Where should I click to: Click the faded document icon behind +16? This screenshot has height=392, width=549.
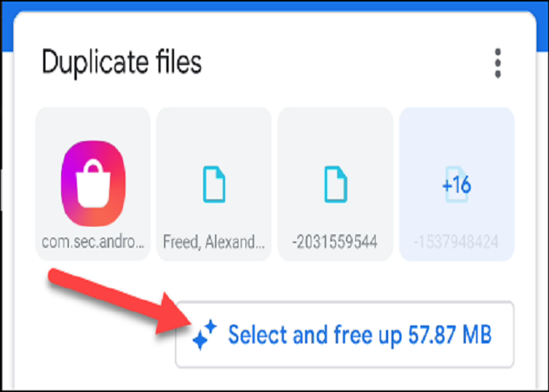pyautogui.click(x=456, y=184)
